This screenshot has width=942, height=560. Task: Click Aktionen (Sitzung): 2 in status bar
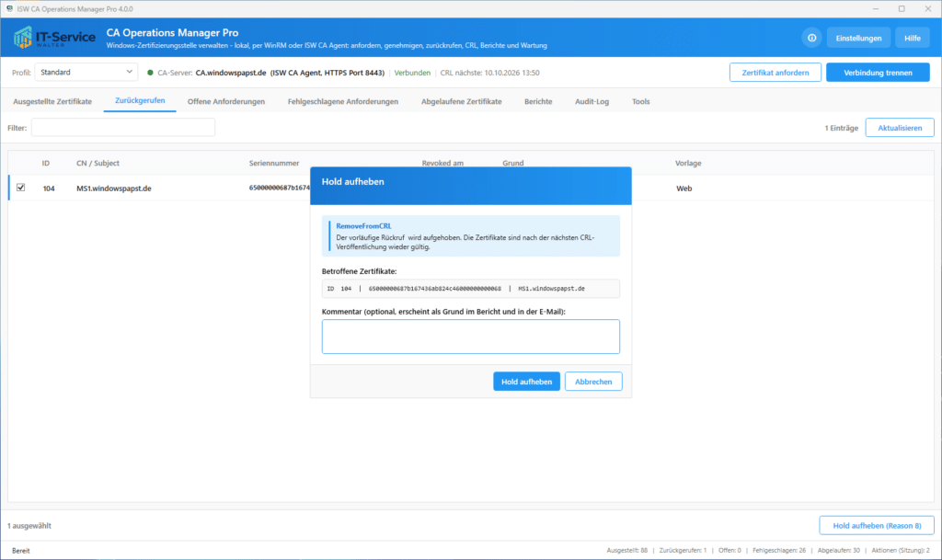[x=901, y=551]
